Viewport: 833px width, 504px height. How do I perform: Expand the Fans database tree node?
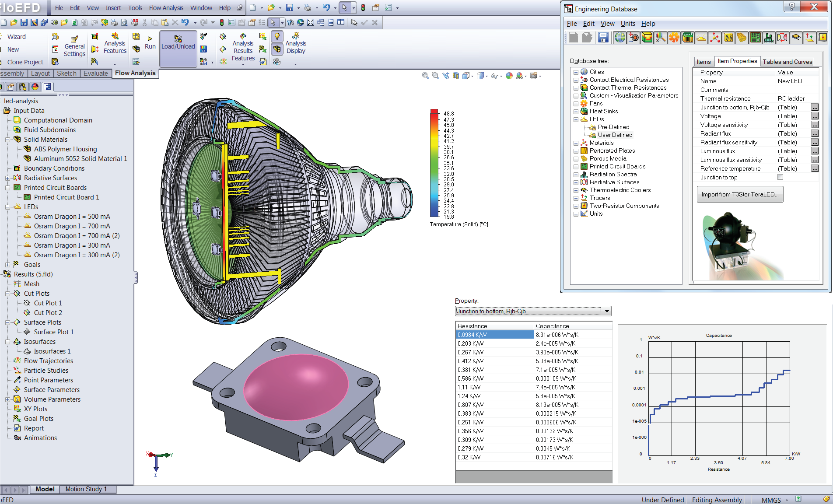[576, 104]
